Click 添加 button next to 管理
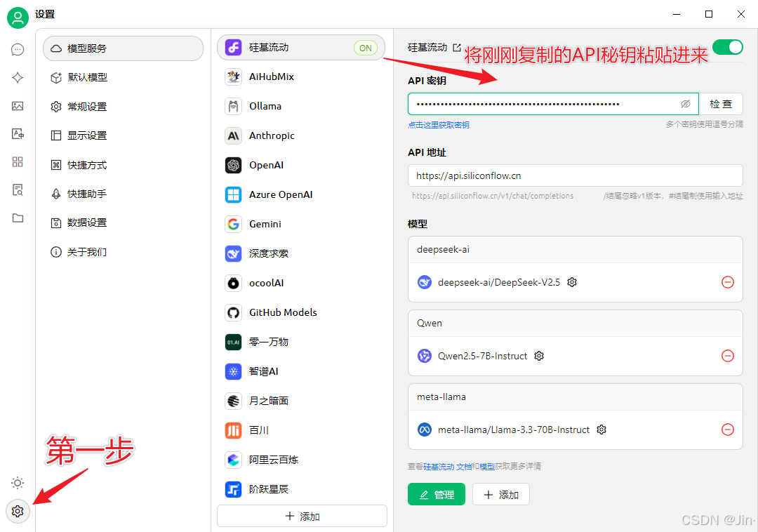This screenshot has height=532, width=758. click(501, 494)
